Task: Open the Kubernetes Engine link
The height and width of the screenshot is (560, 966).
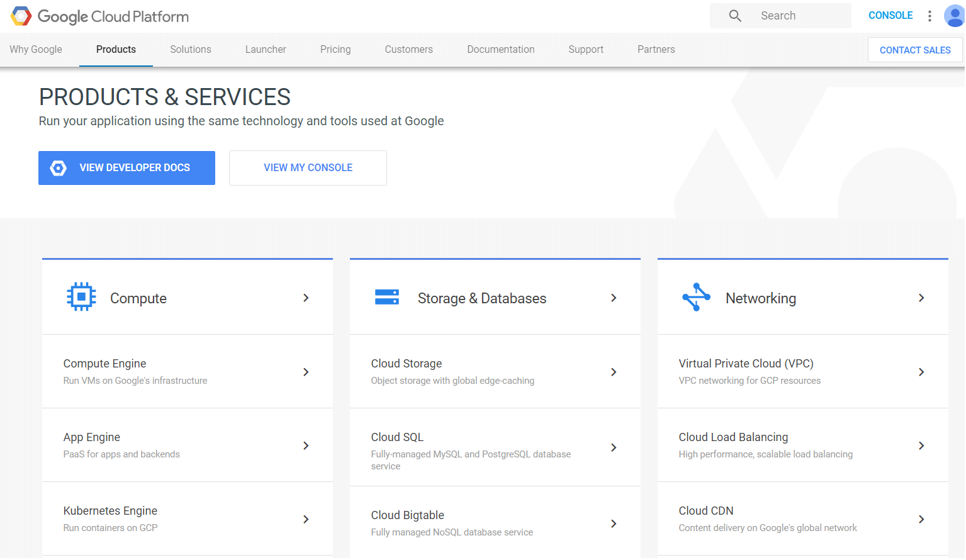Action: 110,511
